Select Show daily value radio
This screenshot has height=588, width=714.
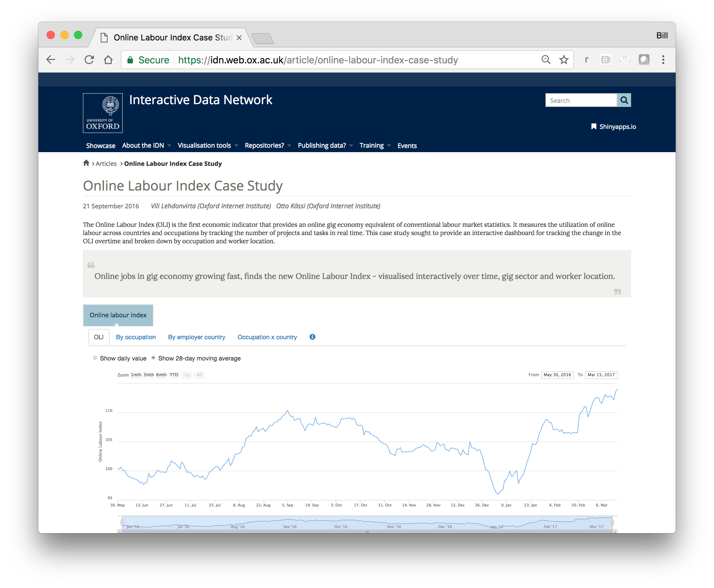point(95,358)
